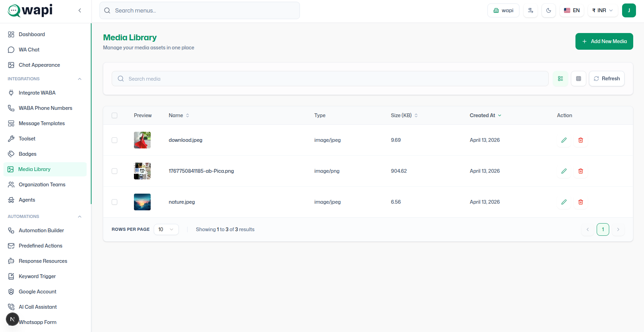
Task: Open the translate icon in the header
Action: click(531, 10)
